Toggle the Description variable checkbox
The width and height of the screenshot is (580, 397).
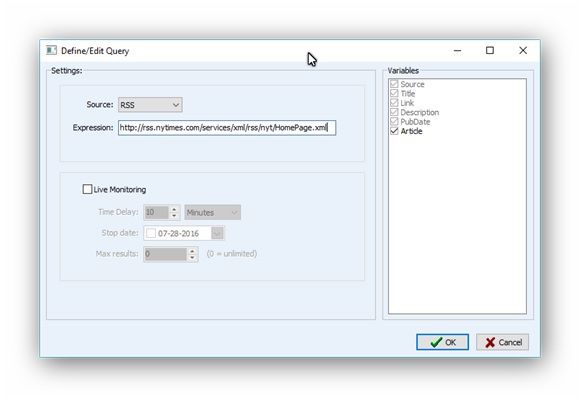(394, 112)
